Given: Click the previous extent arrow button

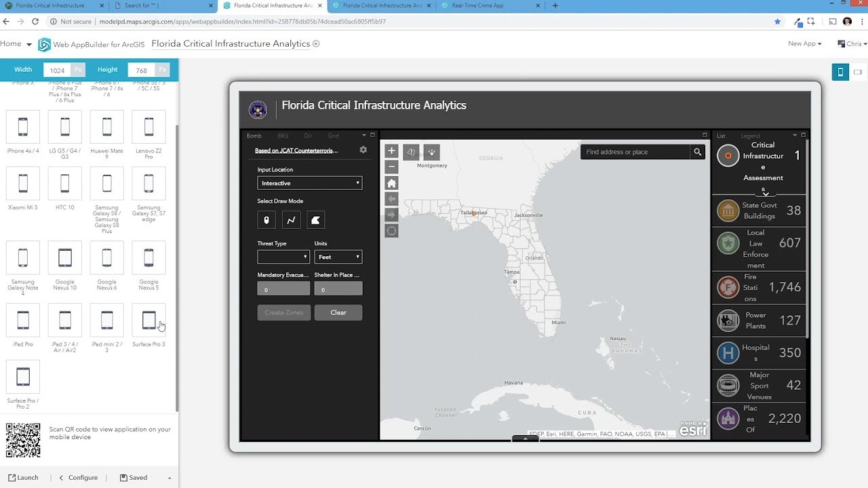Looking at the screenshot, I should click(x=391, y=199).
